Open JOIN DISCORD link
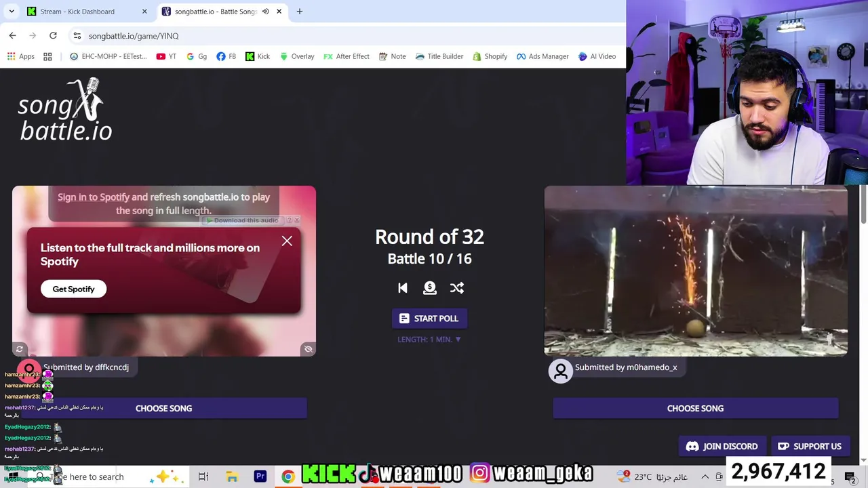 (722, 446)
